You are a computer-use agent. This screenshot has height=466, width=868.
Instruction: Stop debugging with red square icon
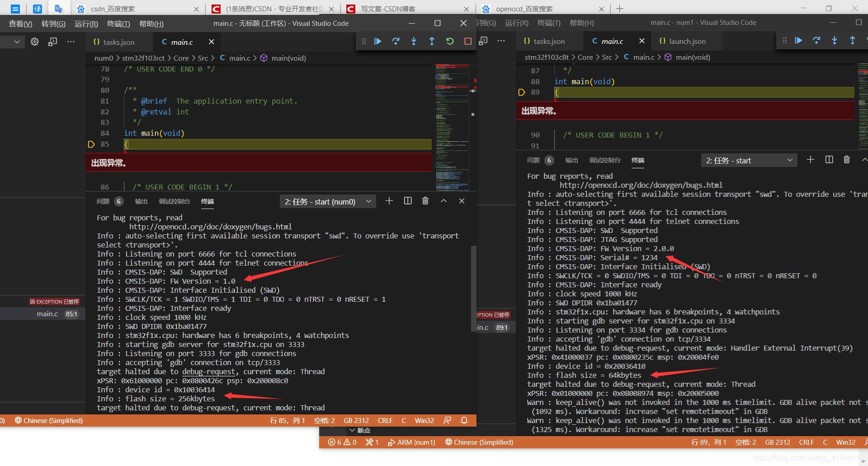[x=467, y=41]
